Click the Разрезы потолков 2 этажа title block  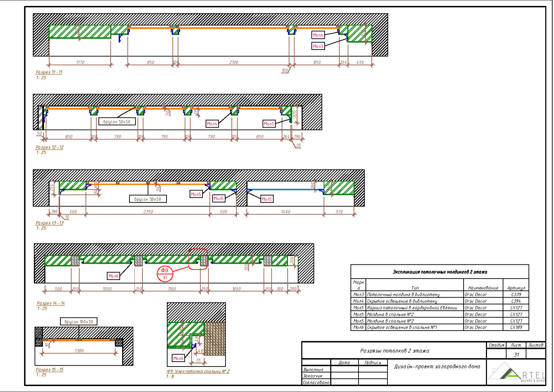(394, 350)
